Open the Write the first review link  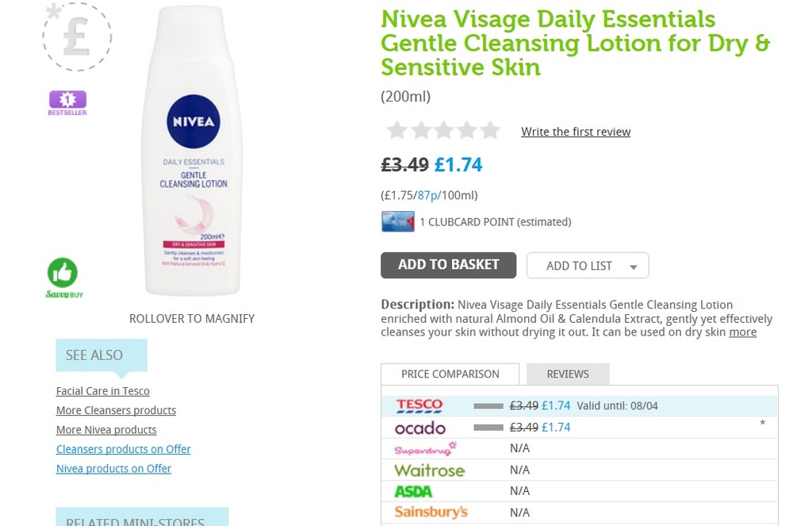(x=576, y=132)
